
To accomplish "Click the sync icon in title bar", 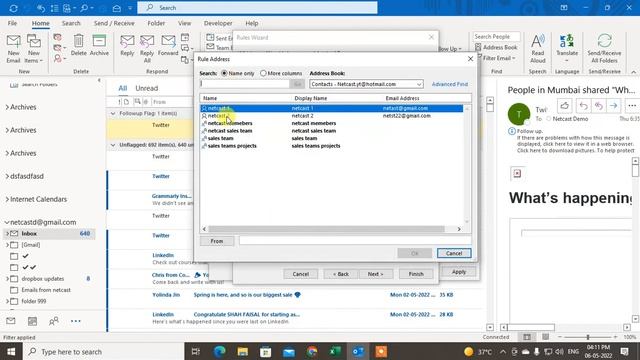I will coord(13,8).
